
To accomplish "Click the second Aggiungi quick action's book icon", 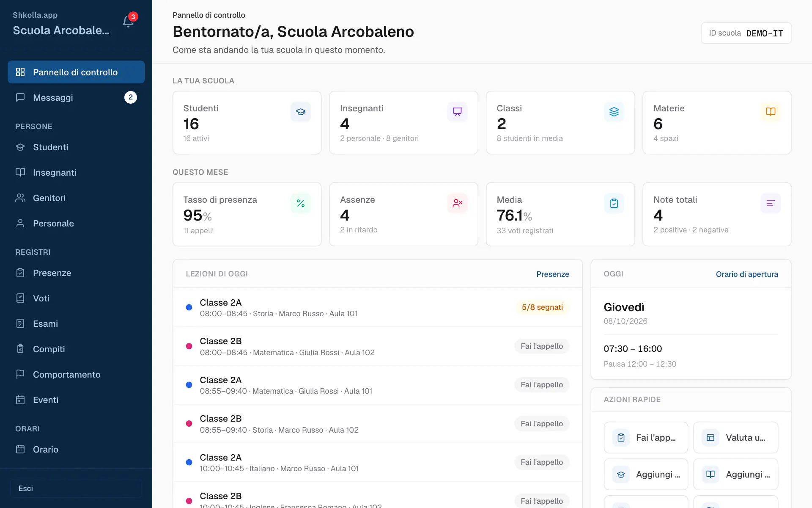I will pos(710,475).
